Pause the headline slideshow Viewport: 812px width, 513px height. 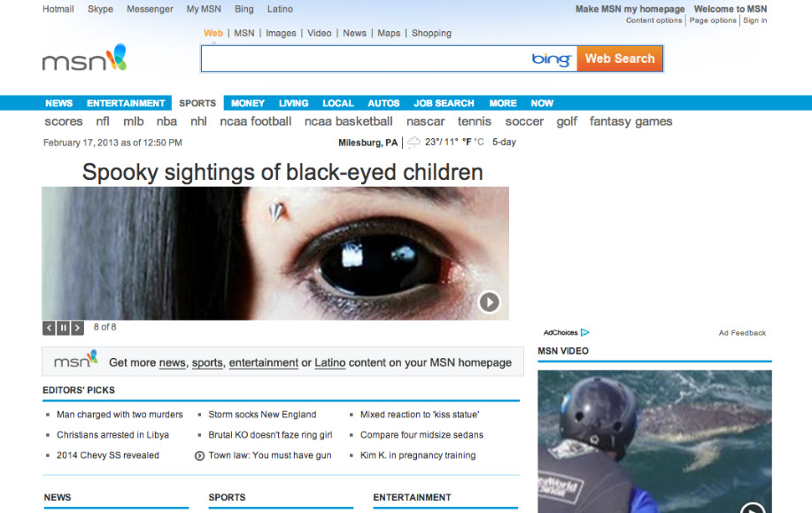(64, 328)
